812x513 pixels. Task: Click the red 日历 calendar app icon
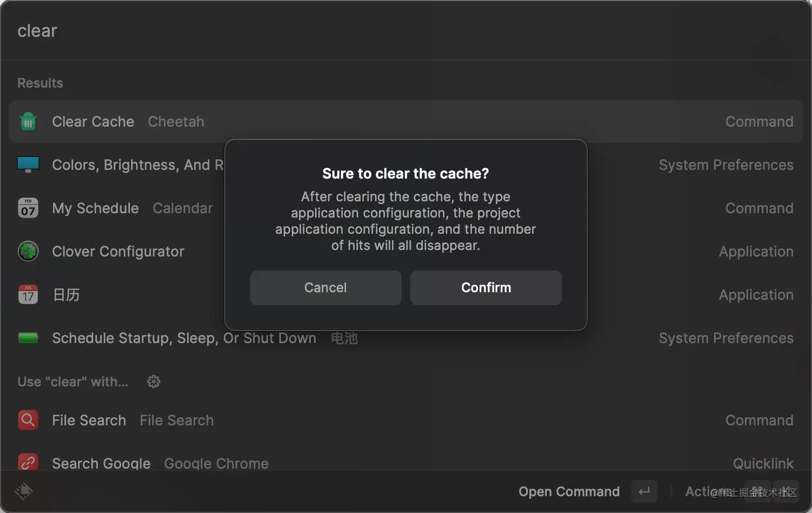coord(28,294)
